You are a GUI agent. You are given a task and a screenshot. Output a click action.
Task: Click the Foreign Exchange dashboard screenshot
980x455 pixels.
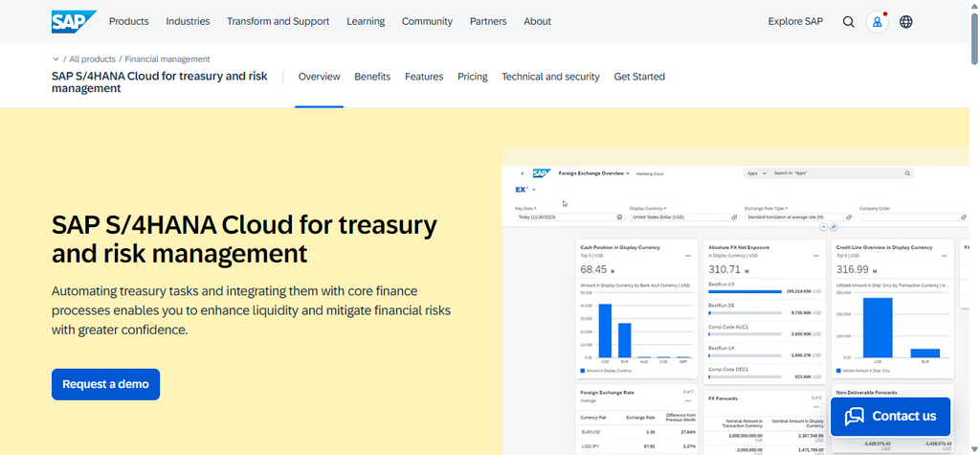(x=736, y=301)
